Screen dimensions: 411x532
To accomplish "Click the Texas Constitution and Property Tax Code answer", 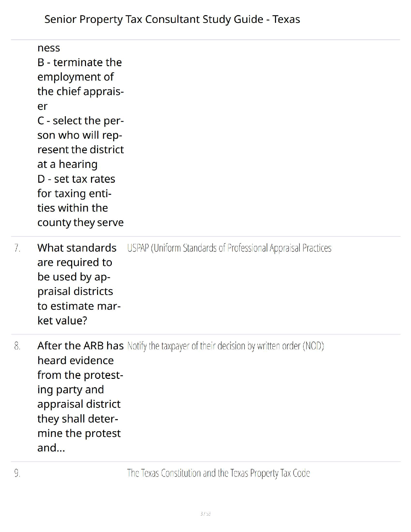I will click(x=218, y=473).
